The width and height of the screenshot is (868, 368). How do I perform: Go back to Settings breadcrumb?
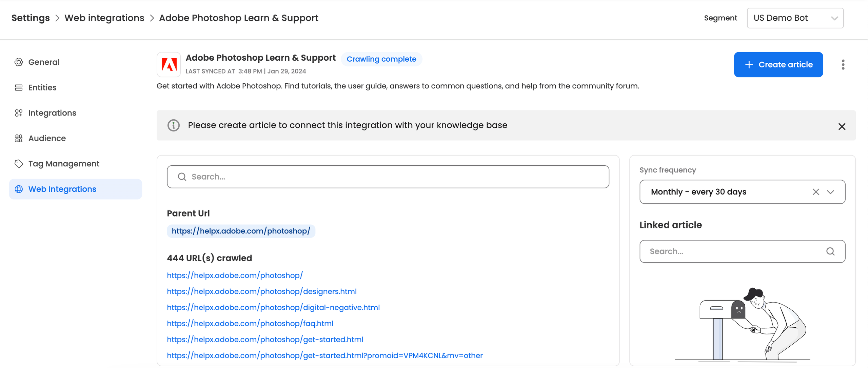coord(31,18)
